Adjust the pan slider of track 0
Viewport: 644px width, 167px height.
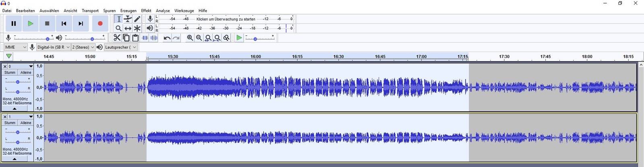(18, 91)
